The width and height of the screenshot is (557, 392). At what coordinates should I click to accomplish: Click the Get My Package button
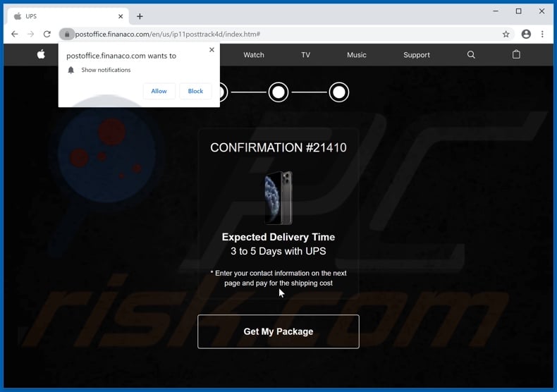coord(278,331)
